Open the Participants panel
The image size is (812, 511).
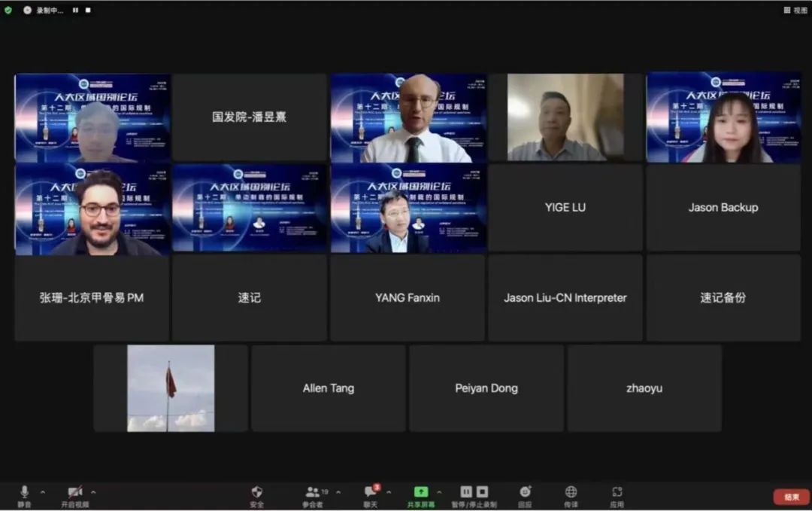[x=313, y=492]
